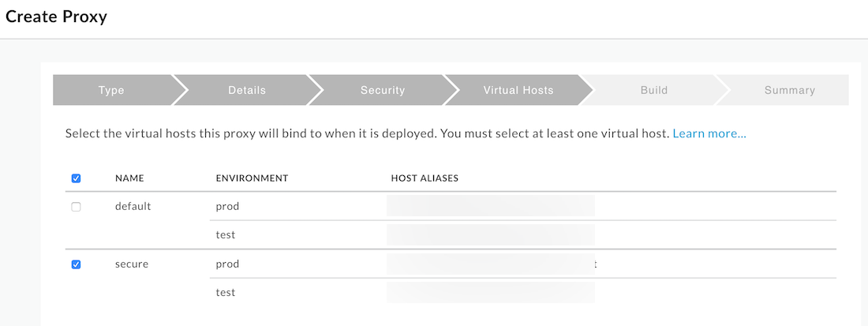
Task: Go back to the Type step
Action: pyautogui.click(x=111, y=90)
